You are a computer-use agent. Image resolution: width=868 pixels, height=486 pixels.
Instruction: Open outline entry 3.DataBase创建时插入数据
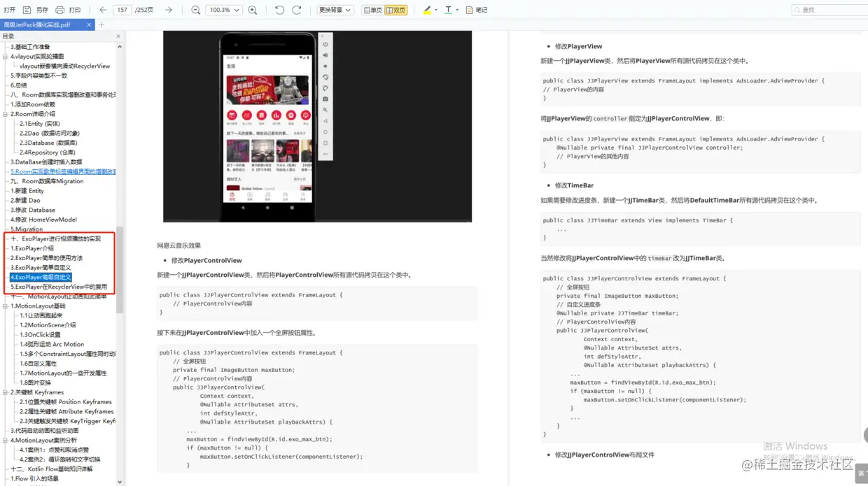[x=46, y=162]
